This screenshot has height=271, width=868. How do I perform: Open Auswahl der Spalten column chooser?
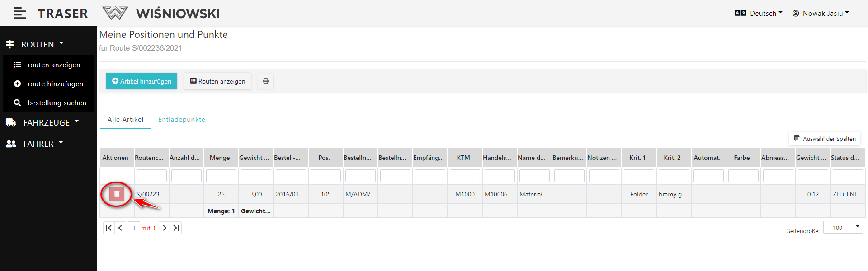coord(825,139)
